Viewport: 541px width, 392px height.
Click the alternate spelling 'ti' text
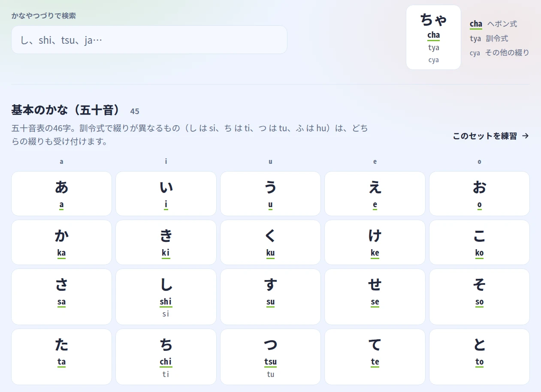click(x=166, y=374)
